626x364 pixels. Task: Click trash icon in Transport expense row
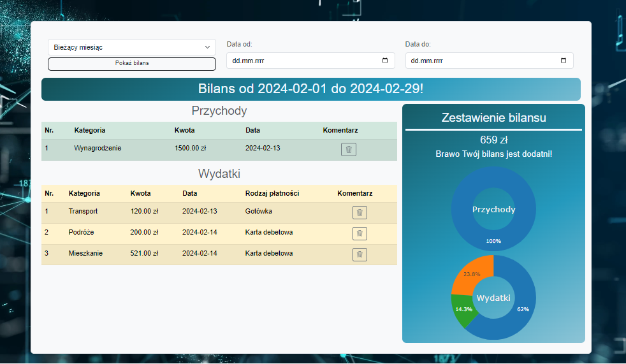tap(360, 213)
